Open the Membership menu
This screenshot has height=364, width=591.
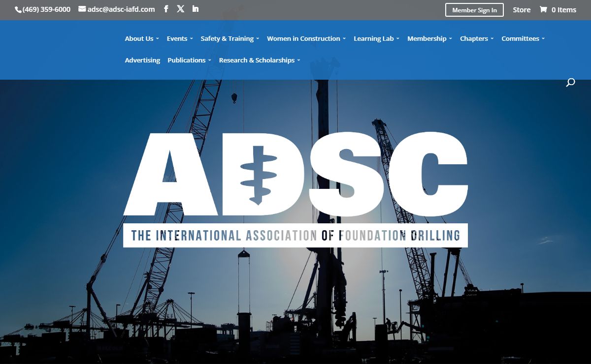(x=427, y=38)
